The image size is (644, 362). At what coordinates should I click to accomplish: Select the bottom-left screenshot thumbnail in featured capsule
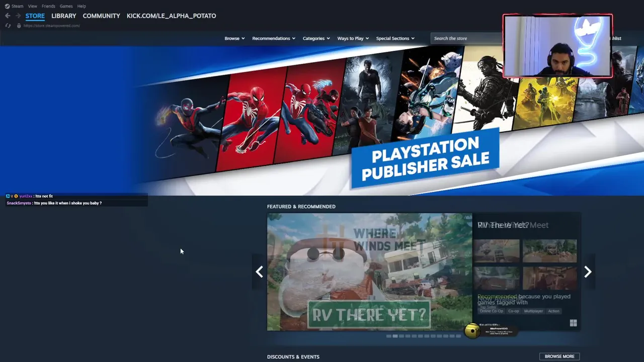pyautogui.click(x=497, y=278)
